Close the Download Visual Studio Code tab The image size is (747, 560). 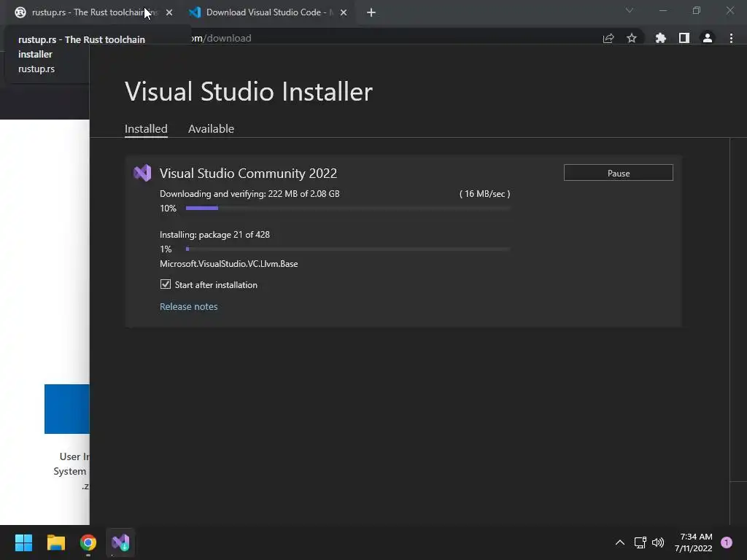click(x=344, y=12)
